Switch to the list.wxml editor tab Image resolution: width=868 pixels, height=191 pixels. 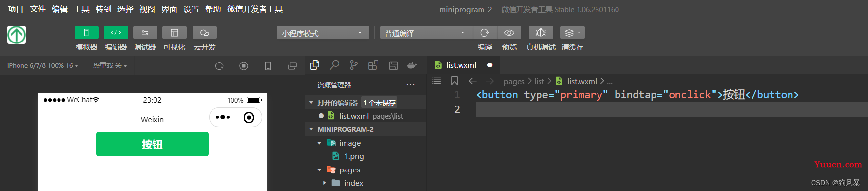[463, 65]
